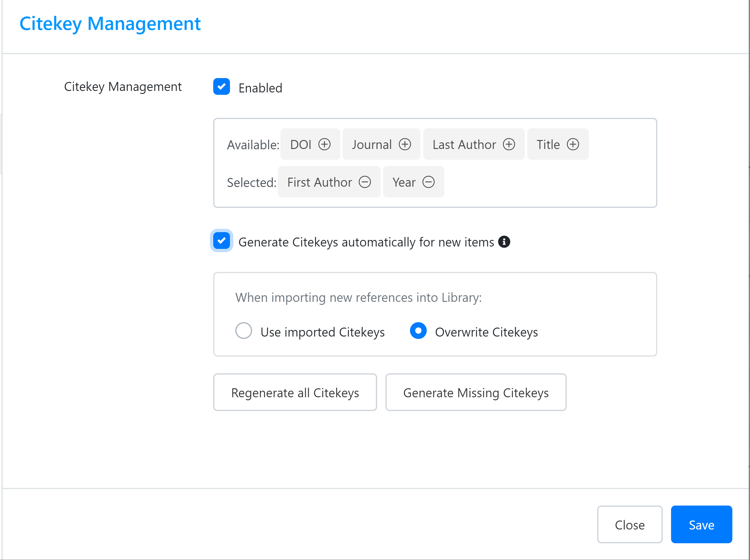Select Overwrite Citekeys radio button
The height and width of the screenshot is (560, 750).
pos(418,331)
